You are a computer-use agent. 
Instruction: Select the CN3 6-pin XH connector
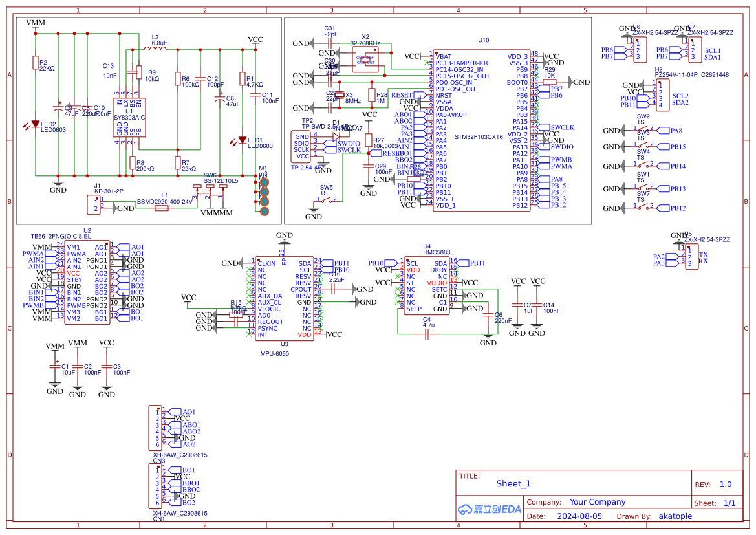[x=155, y=428]
